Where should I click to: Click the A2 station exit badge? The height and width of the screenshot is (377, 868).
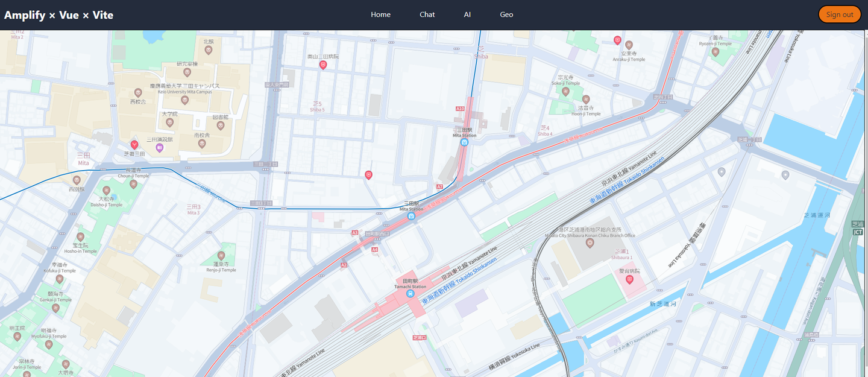pyautogui.click(x=344, y=265)
